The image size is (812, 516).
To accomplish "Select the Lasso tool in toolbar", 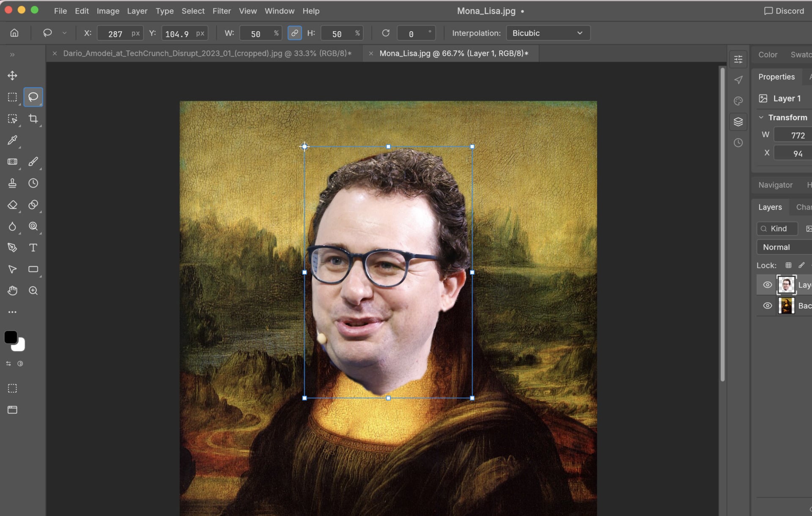I will pos(33,97).
